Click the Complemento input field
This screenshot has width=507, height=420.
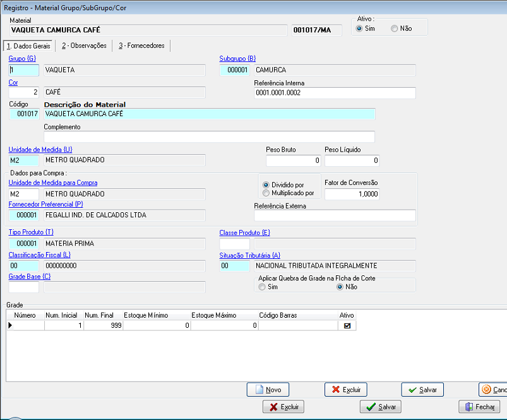tap(209, 137)
